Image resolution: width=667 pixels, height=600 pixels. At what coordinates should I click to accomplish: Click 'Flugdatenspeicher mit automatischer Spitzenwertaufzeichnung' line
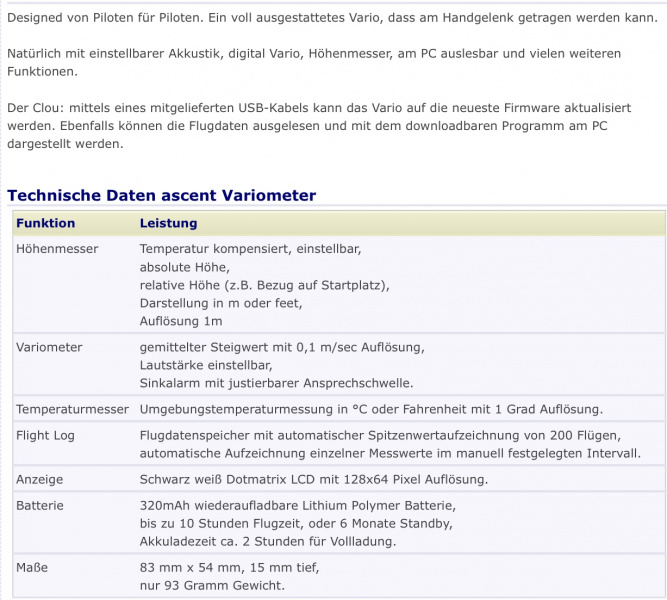click(380, 436)
